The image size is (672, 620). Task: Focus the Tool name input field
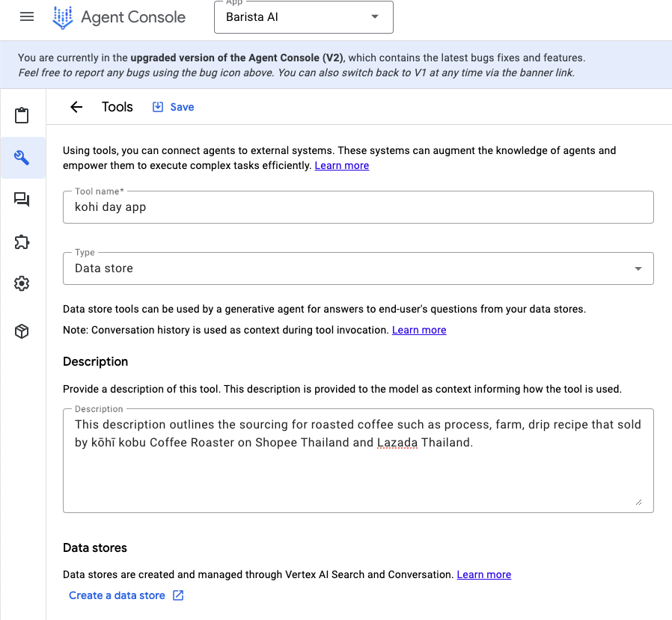pyautogui.click(x=358, y=207)
